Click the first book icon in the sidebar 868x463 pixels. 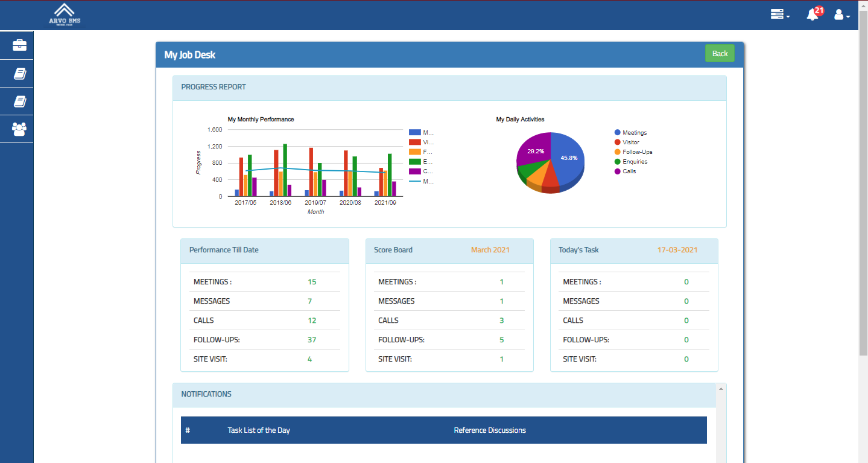pos(20,74)
